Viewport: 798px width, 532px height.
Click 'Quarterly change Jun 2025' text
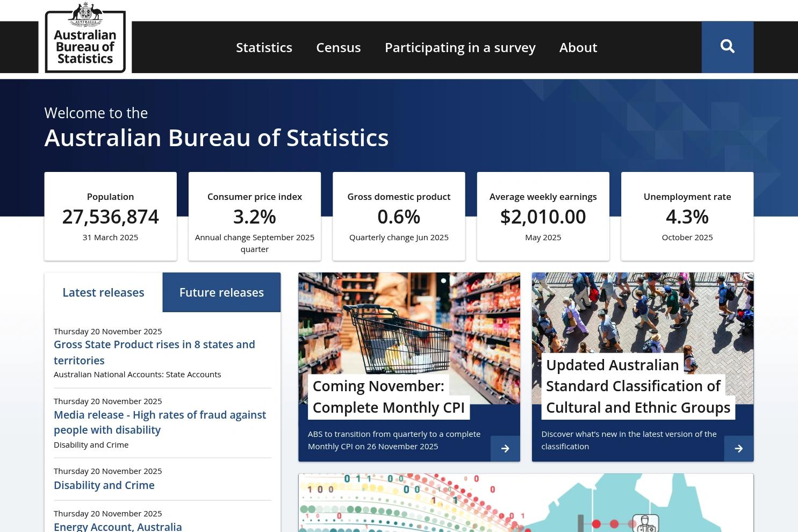(x=399, y=238)
